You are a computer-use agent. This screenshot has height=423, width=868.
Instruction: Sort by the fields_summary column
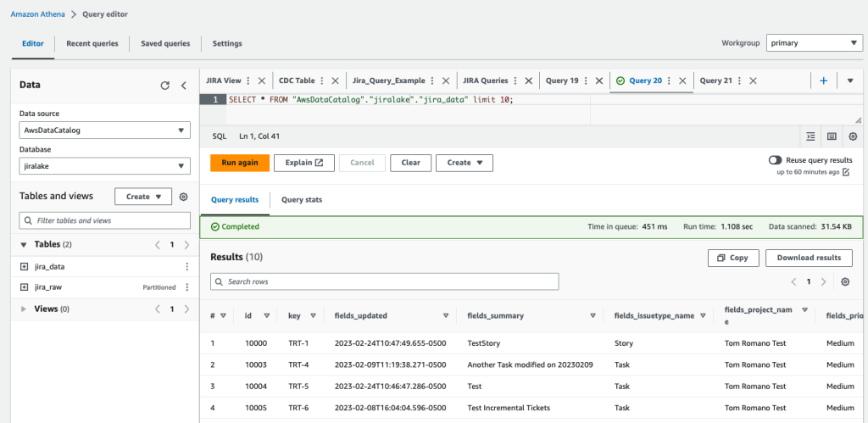pos(593,315)
